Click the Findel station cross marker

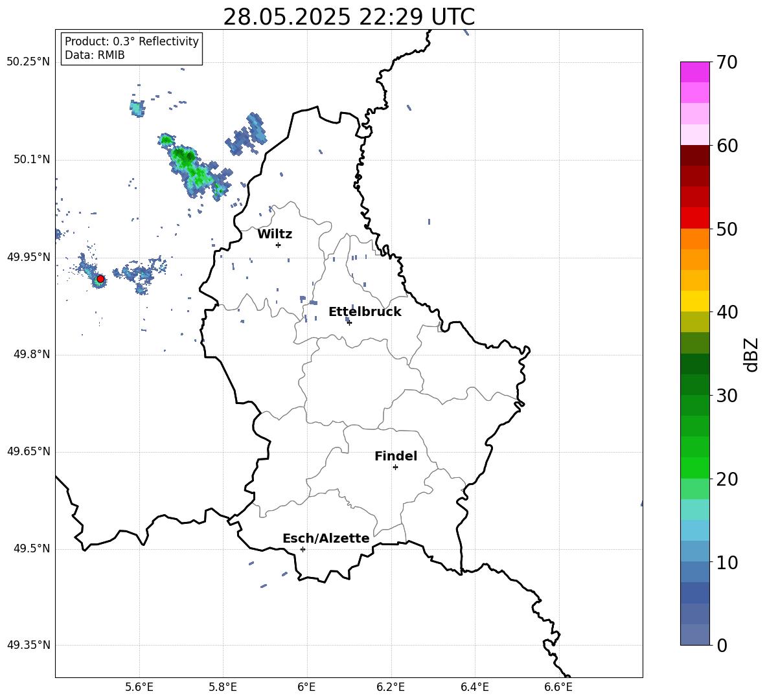[395, 468]
